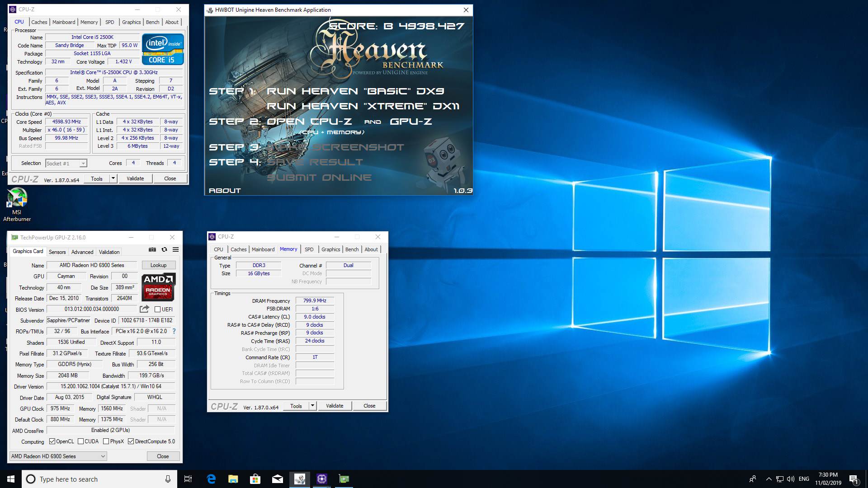Open Action Center notifications icon

854,479
